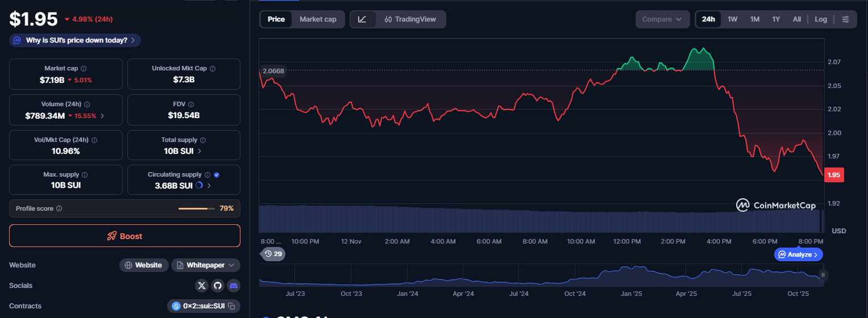Copy the 0x2::sui::SUI contract address
This screenshot has width=868, height=318.
click(231, 306)
